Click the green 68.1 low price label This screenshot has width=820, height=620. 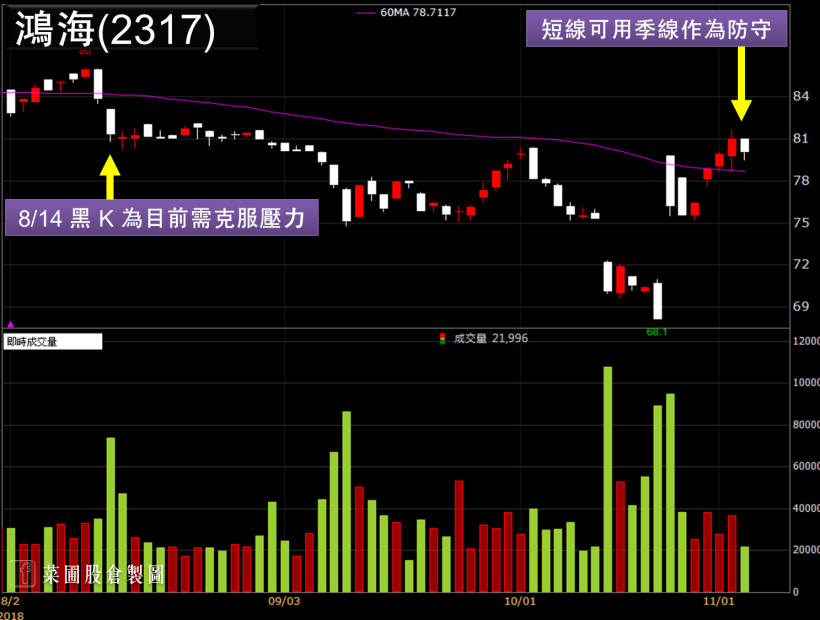pos(656,331)
